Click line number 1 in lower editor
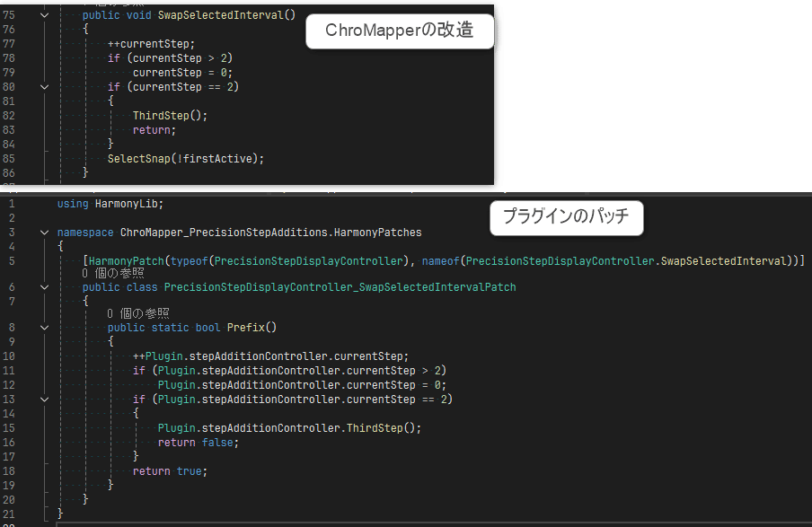This screenshot has height=527, width=812. tap(12, 204)
